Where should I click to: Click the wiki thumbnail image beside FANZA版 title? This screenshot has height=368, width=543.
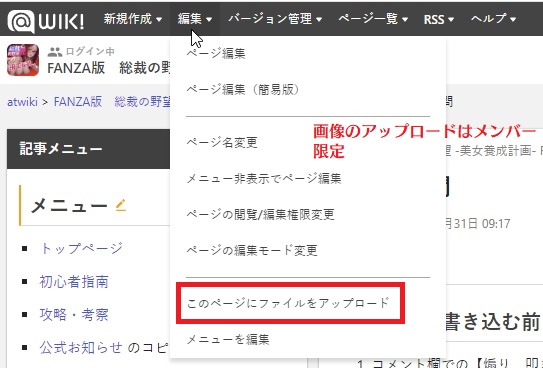[23, 60]
